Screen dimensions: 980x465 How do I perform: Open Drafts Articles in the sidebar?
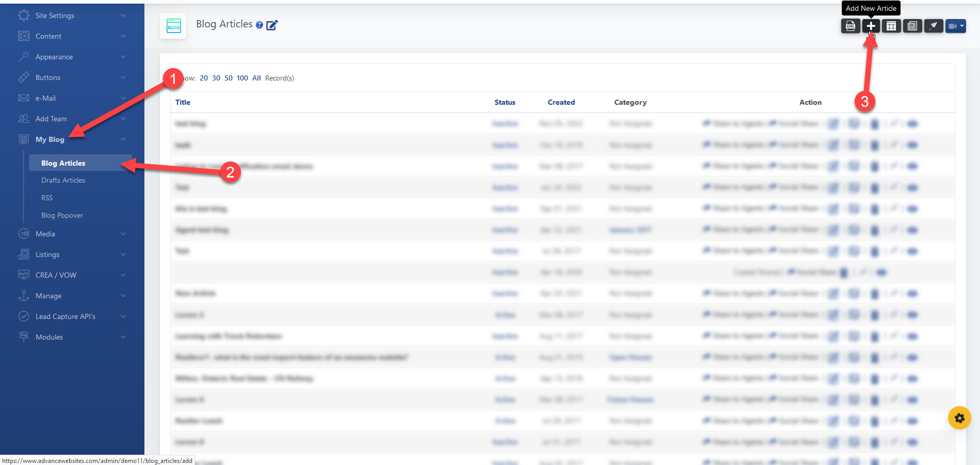pos(63,180)
